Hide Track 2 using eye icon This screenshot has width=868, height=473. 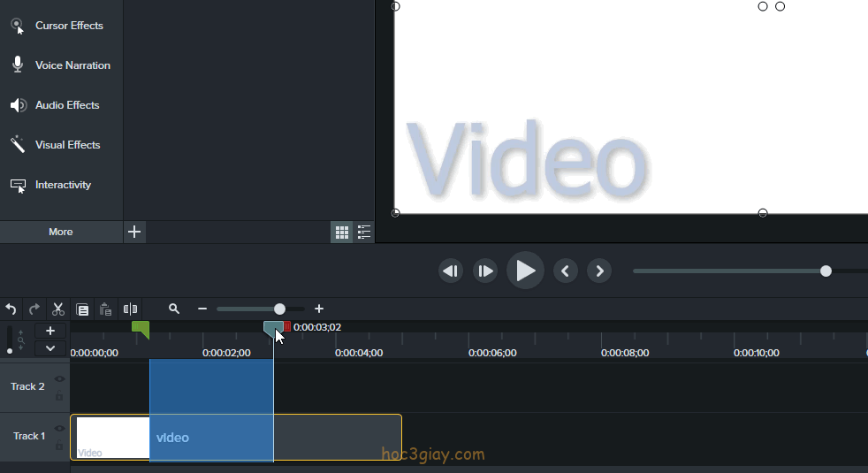click(59, 379)
